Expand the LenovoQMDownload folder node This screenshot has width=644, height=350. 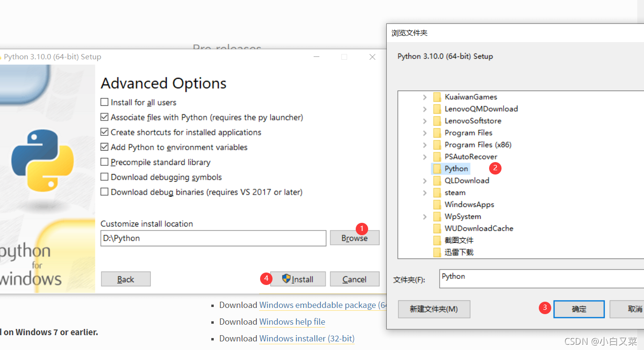425,109
